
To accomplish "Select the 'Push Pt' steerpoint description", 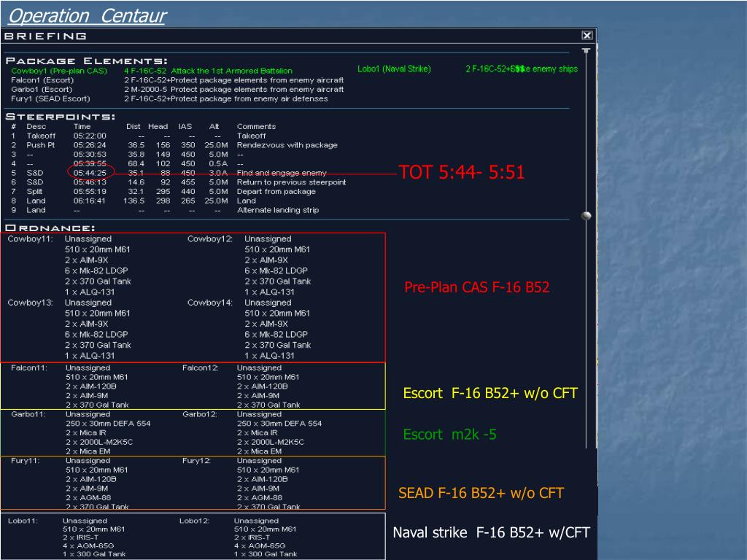I will point(41,145).
